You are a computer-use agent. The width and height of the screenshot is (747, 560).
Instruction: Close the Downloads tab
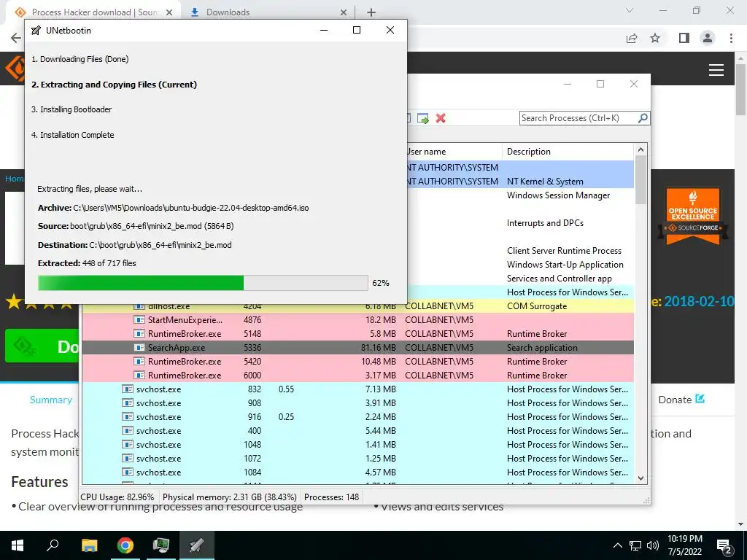point(344,12)
